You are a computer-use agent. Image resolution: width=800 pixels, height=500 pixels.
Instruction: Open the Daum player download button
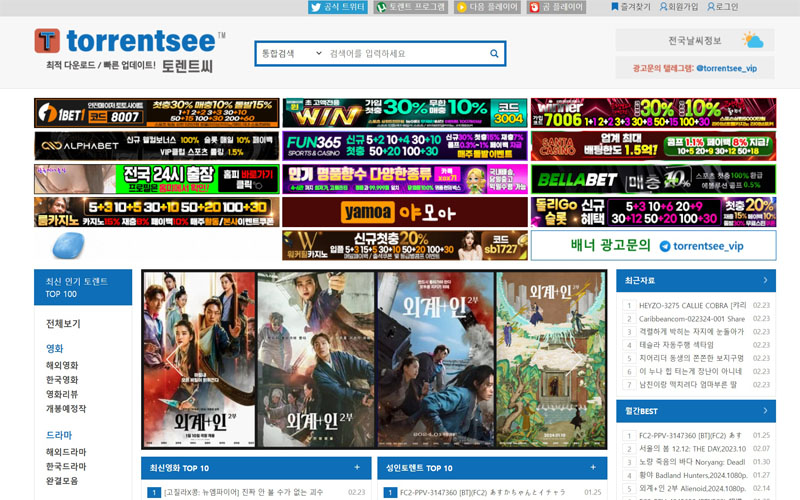coord(487,7)
